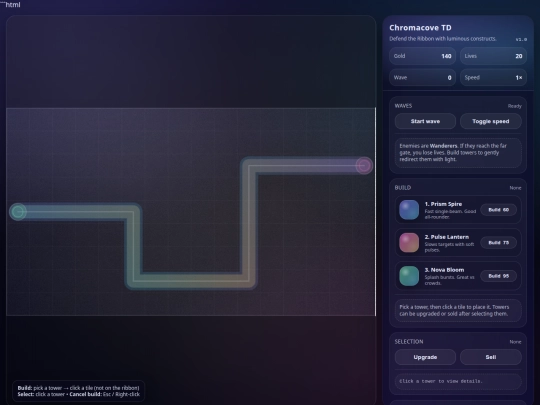The image size is (540, 405).
Task: Select the green Nova Bloom tower orb
Action: point(409,276)
